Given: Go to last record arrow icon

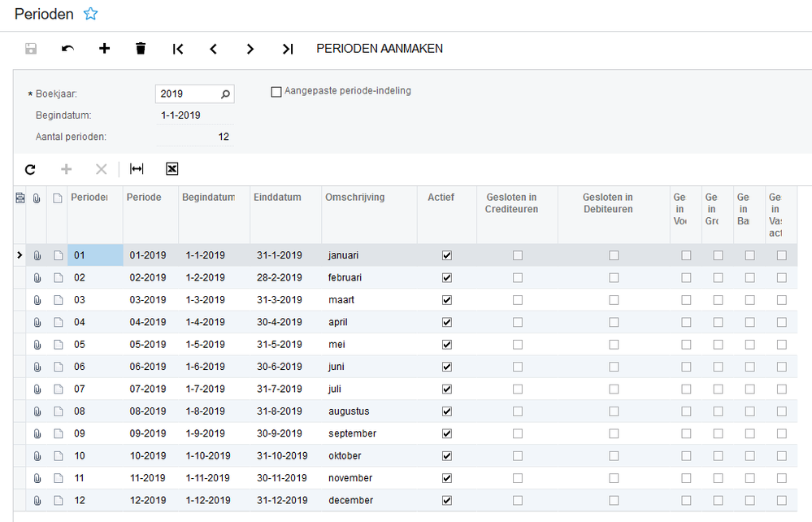Looking at the screenshot, I should point(287,49).
